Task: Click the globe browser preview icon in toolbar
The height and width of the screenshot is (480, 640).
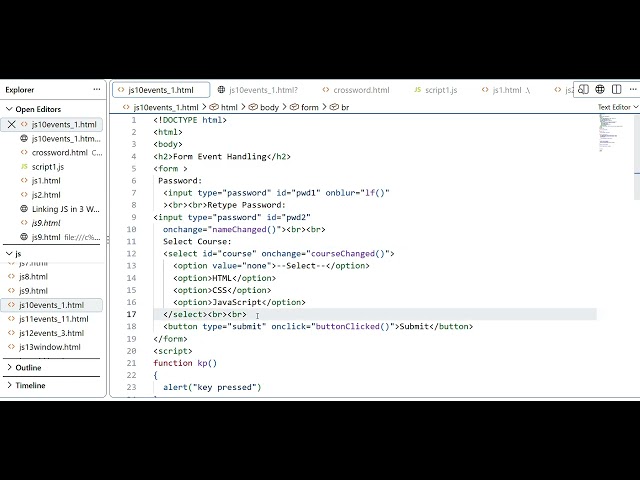Action: [x=600, y=89]
